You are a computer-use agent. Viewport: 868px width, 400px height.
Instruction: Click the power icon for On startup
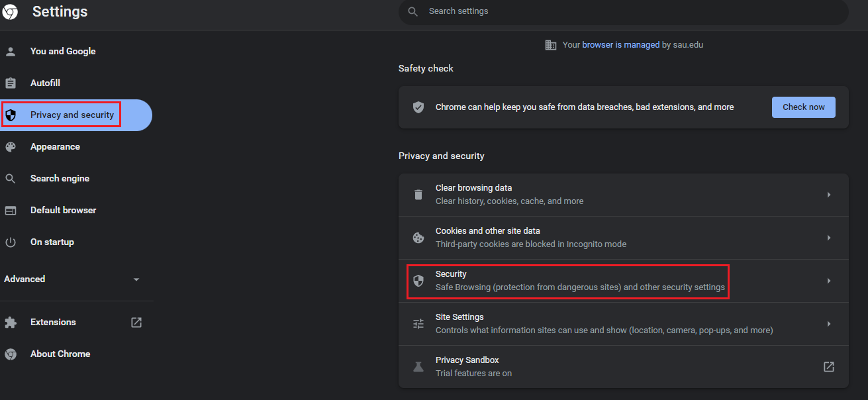coord(11,242)
